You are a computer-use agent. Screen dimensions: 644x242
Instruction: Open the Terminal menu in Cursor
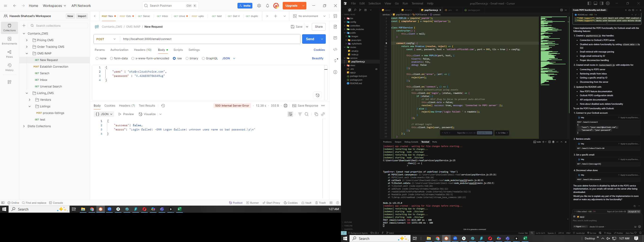tap(417, 4)
